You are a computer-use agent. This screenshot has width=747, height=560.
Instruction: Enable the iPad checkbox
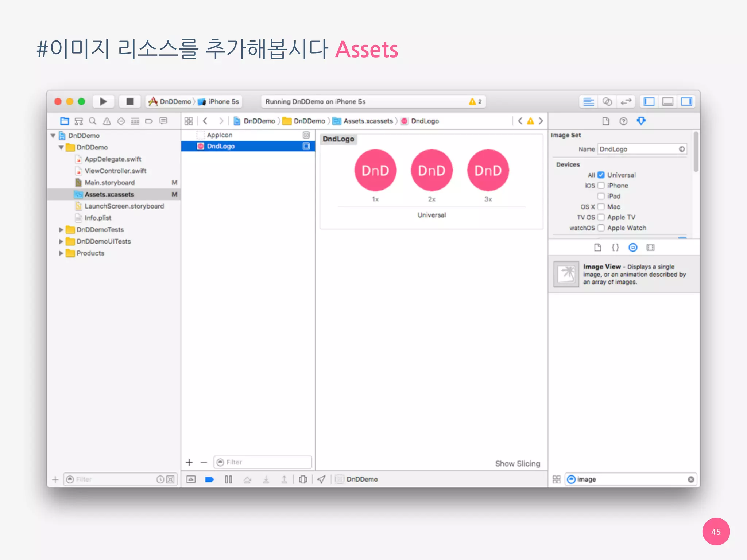point(601,196)
